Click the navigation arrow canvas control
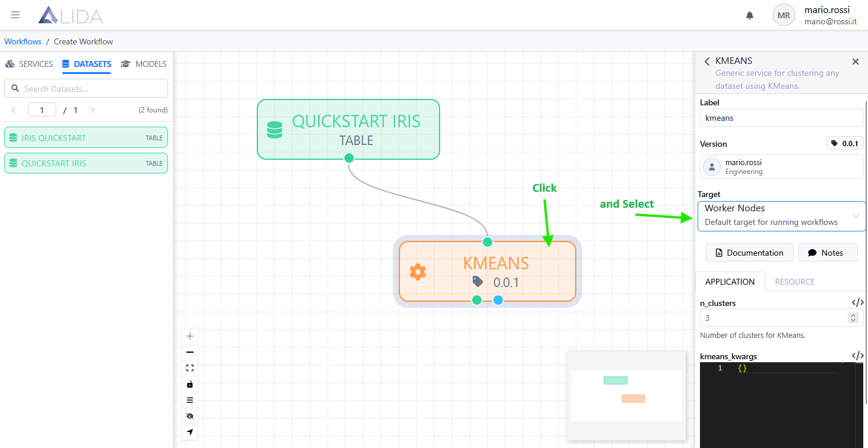The height and width of the screenshot is (448, 868). tap(190, 432)
